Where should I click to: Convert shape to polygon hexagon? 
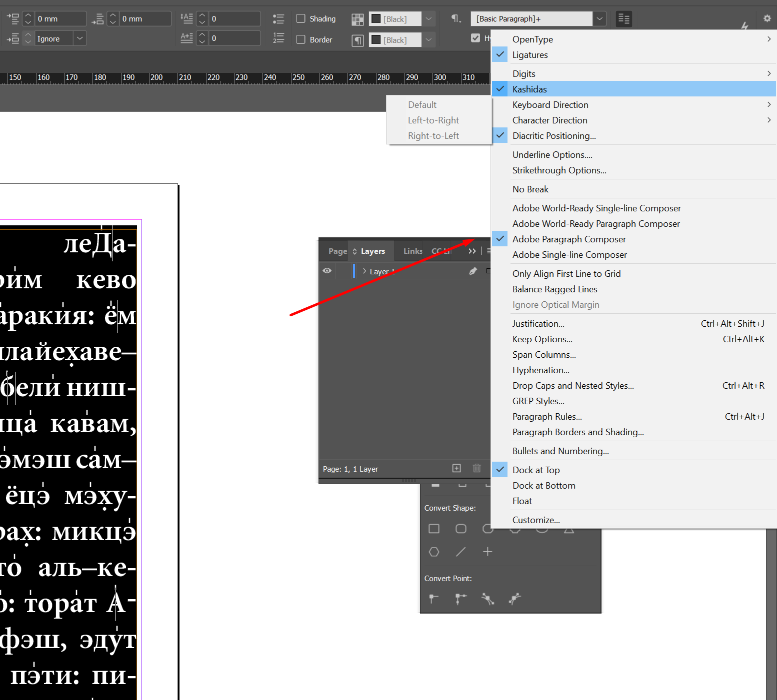pyautogui.click(x=434, y=552)
